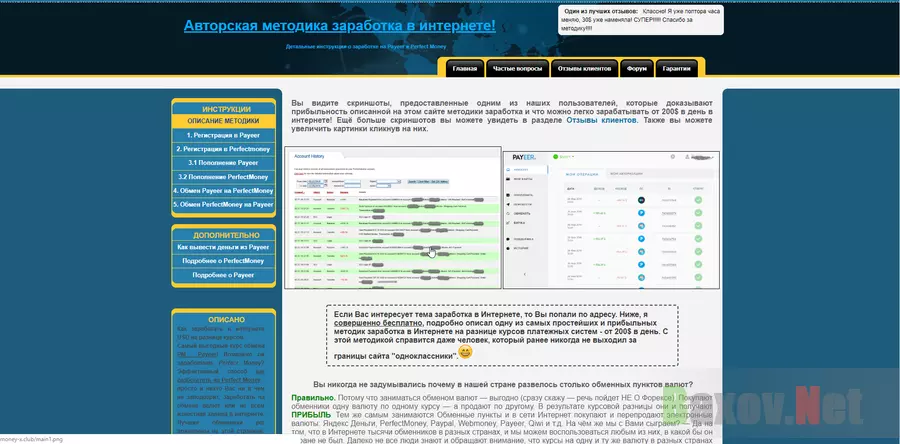900x444 pixels.
Task: Click the smiley emoji after 'одноклассники'
Action: coord(465,352)
